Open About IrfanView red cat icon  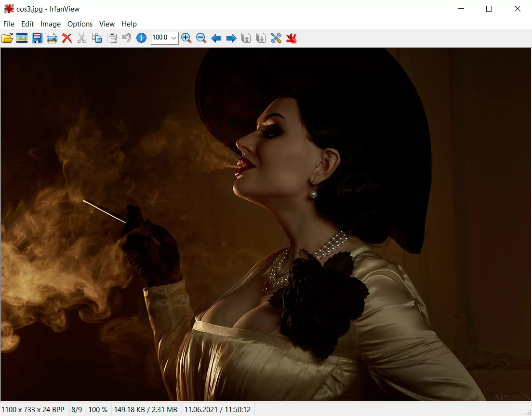[x=291, y=38]
